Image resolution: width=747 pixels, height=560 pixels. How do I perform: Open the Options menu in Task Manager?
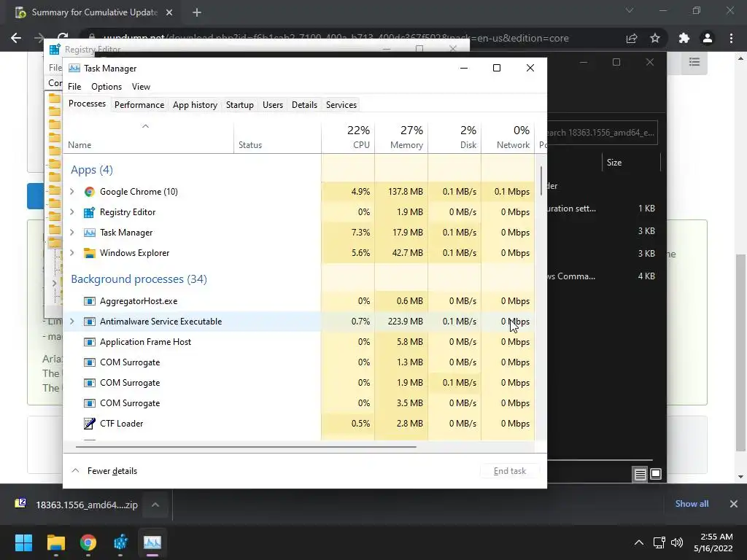[107, 87]
